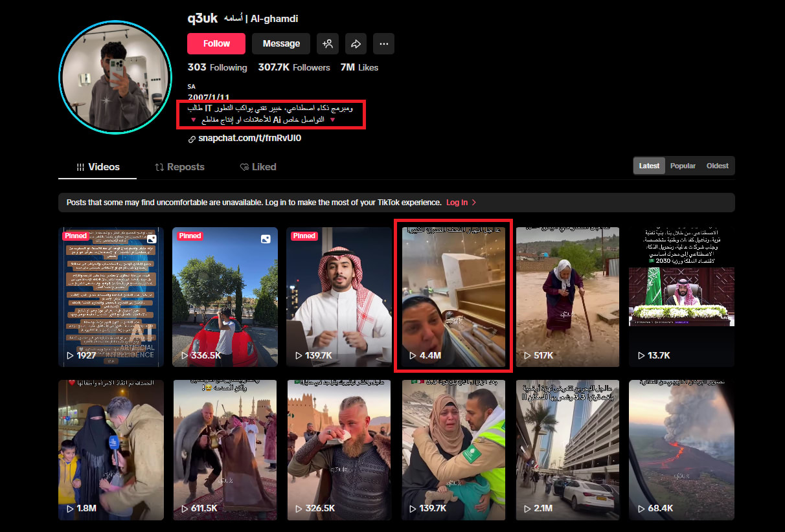The height and width of the screenshot is (532, 785).
Task: Click the photo-carousel icon on the red car post
Action: (266, 239)
